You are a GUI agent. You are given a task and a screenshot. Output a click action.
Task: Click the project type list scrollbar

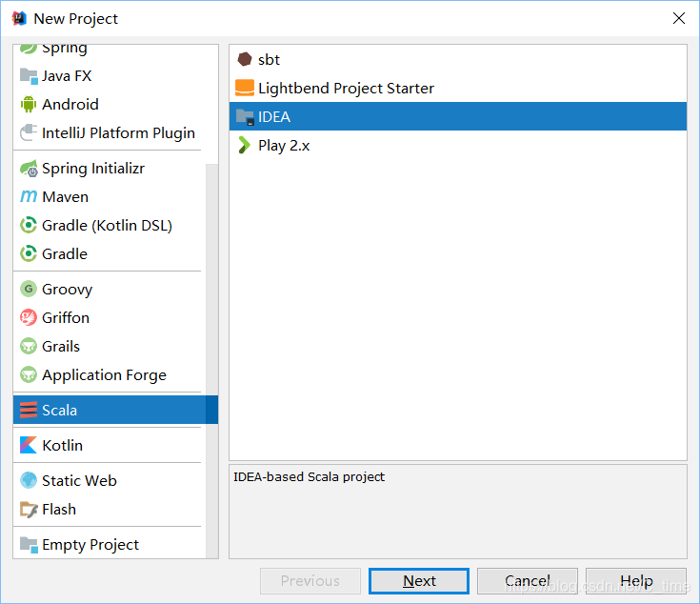[x=212, y=361]
